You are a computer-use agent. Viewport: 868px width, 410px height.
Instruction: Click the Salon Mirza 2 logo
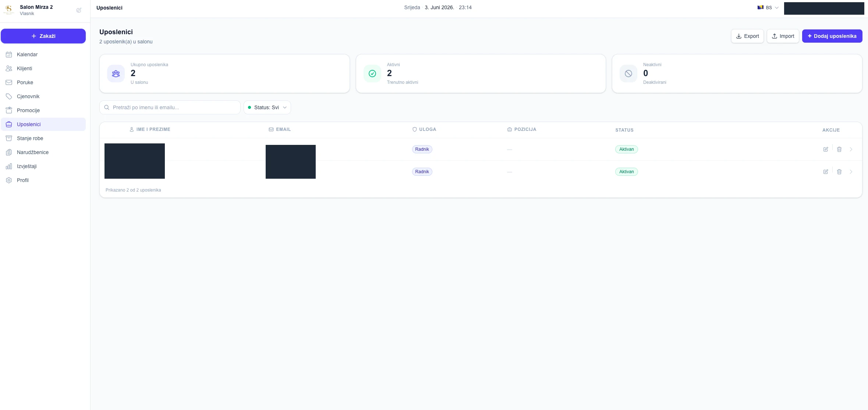tap(9, 10)
